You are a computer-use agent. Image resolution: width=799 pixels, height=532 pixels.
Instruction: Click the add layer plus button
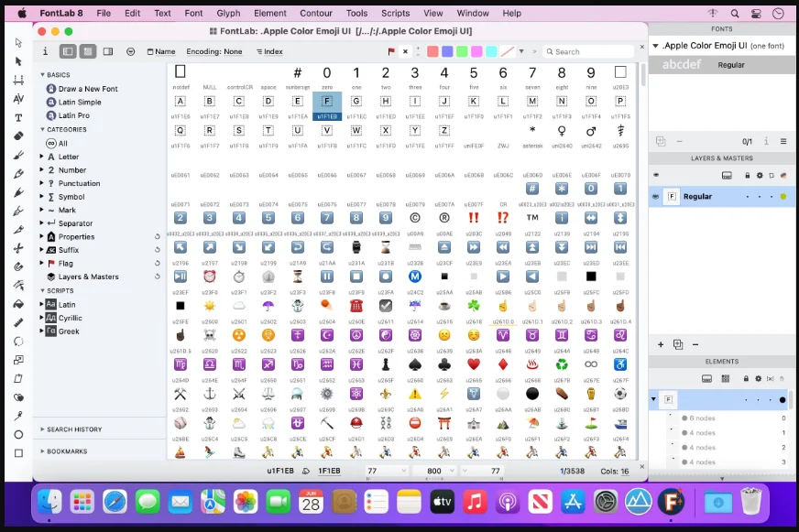(661, 344)
